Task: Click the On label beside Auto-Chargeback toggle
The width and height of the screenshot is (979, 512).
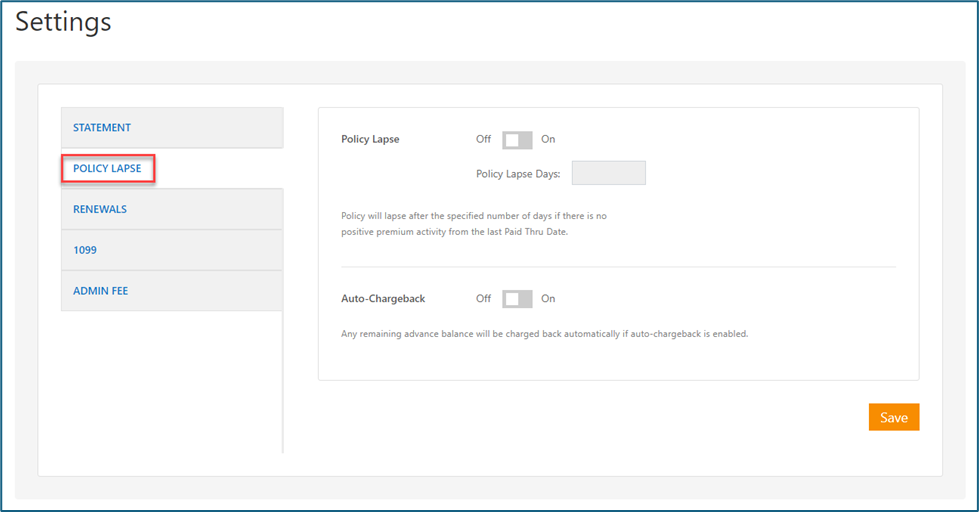Action: [x=548, y=298]
